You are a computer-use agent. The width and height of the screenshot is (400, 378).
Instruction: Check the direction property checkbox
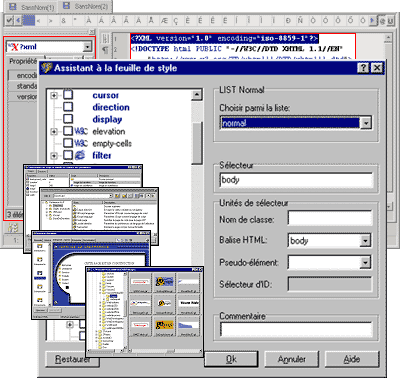[x=68, y=107]
